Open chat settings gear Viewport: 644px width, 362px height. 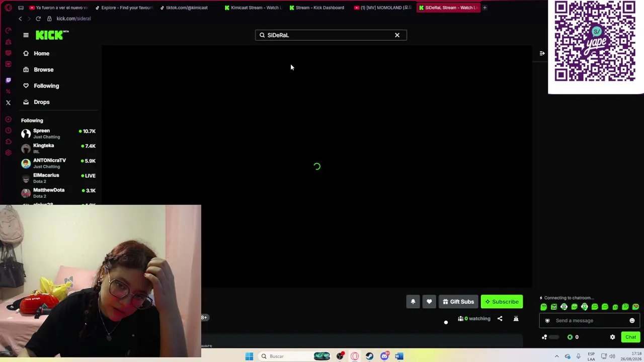tap(612, 337)
